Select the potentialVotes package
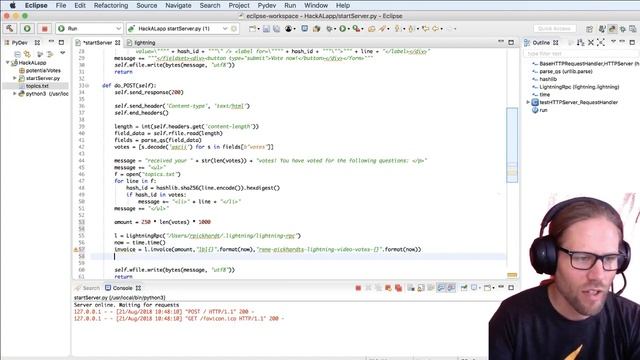The width and height of the screenshot is (640, 360). pos(43,70)
